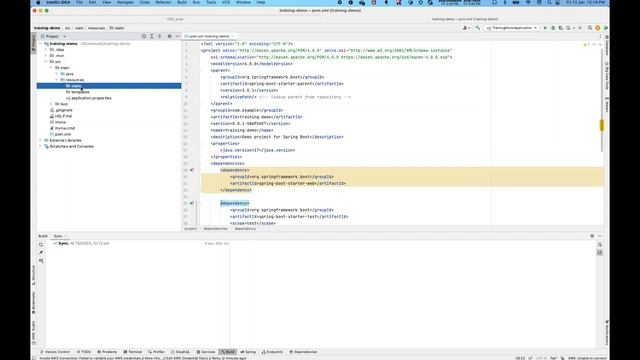Hide the Project tool window
Screen dimensions: 640x360
click(x=177, y=36)
